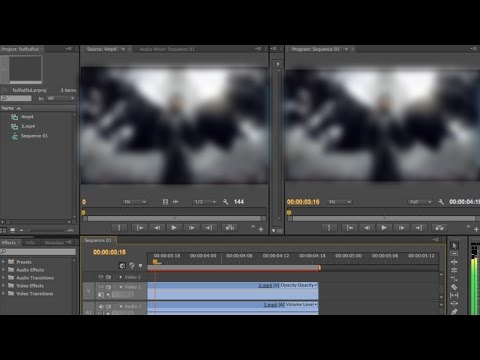
Task: Open Source monitor zoom Fit dropdown
Action: click(x=135, y=202)
